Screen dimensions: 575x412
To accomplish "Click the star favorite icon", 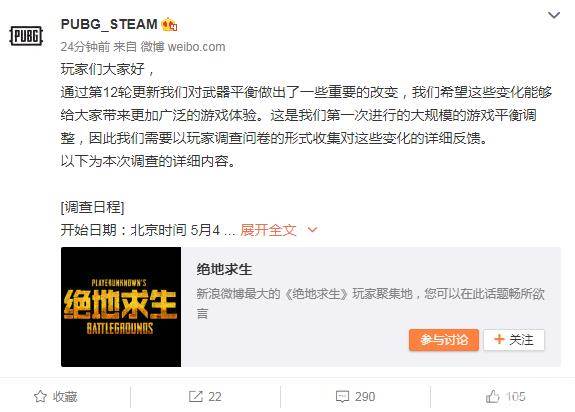I will (x=40, y=396).
